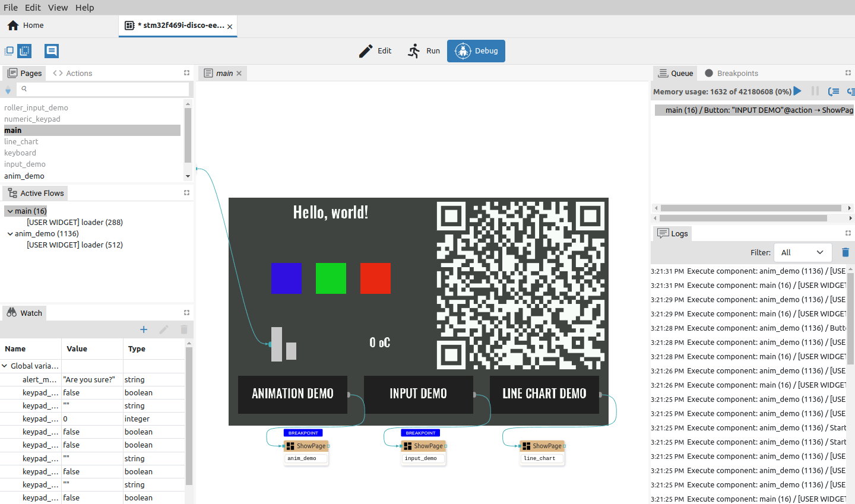
Task: Click the LINE CHART DEMO button
Action: click(x=544, y=394)
